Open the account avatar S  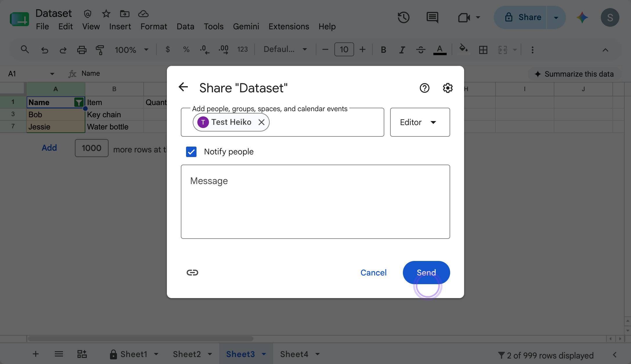pos(610,17)
